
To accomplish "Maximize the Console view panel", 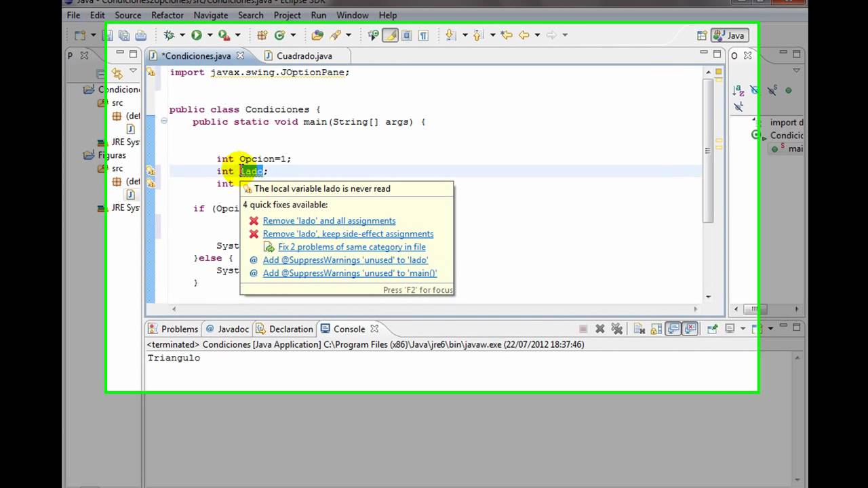I will click(x=796, y=328).
